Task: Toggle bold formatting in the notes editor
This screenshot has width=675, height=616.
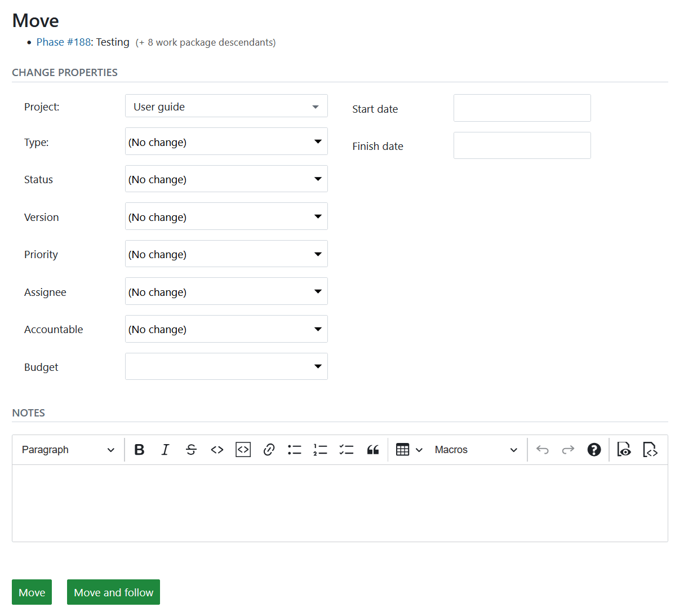Action: pos(139,449)
